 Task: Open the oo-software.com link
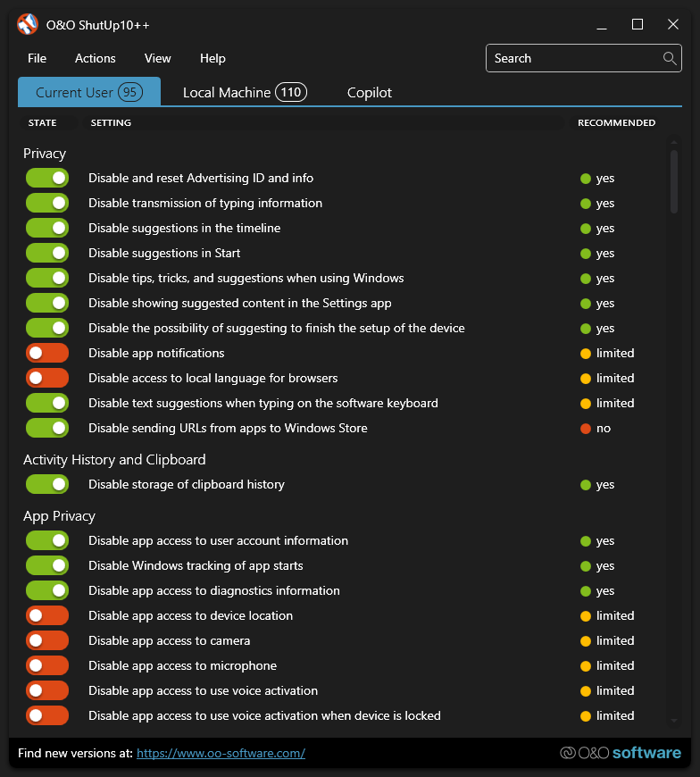coord(221,754)
